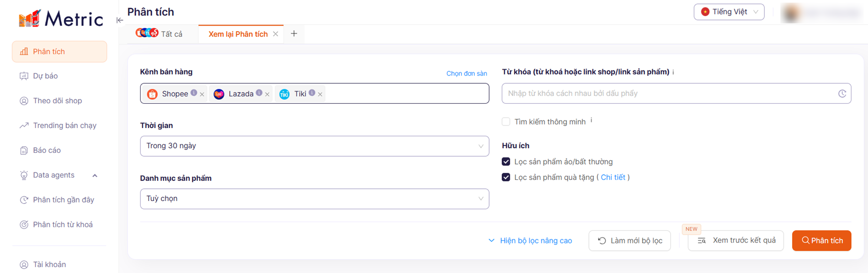The width and height of the screenshot is (868, 273).
Task: Open the Thời gian dropdown
Action: (x=314, y=146)
